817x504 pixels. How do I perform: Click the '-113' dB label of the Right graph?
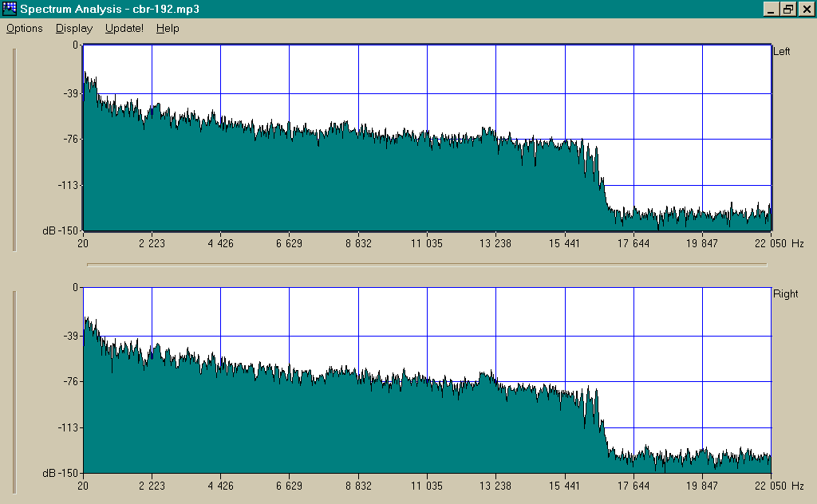[68, 427]
